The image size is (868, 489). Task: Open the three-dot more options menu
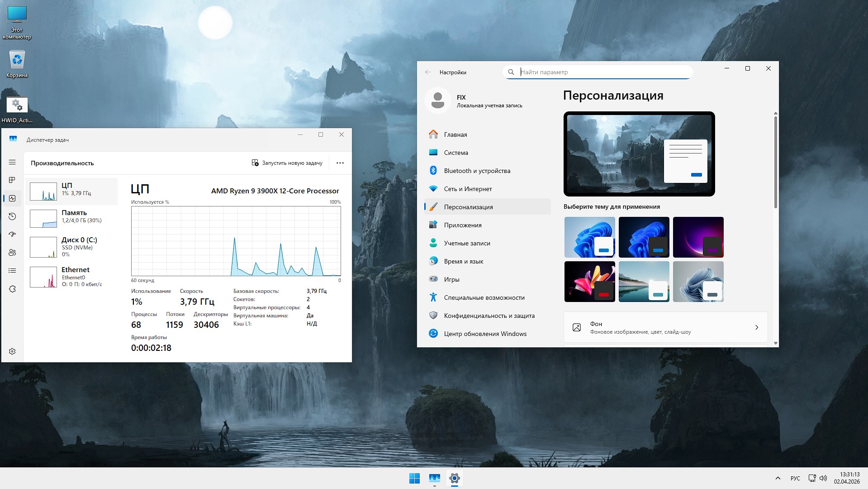click(340, 163)
